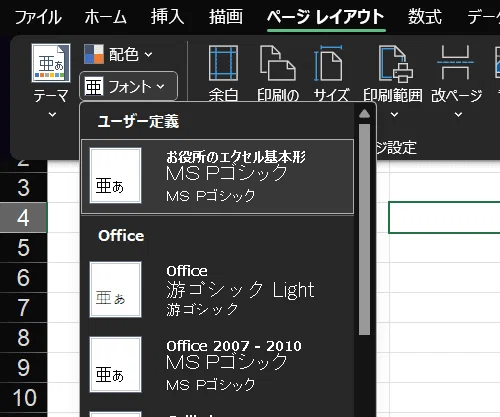Choose the Office 游ゴシック Light font theme

point(217,290)
